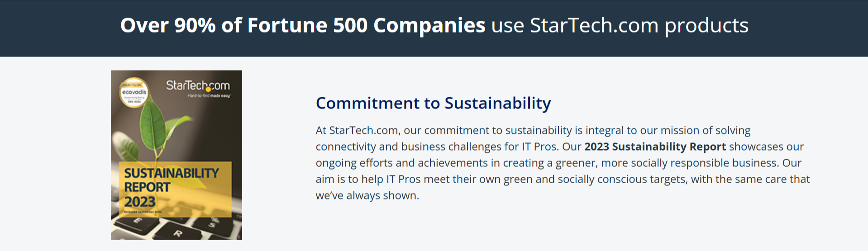The width and height of the screenshot is (868, 251).
Task: Click the EcoVadis gold rating badge
Action: coord(134,92)
